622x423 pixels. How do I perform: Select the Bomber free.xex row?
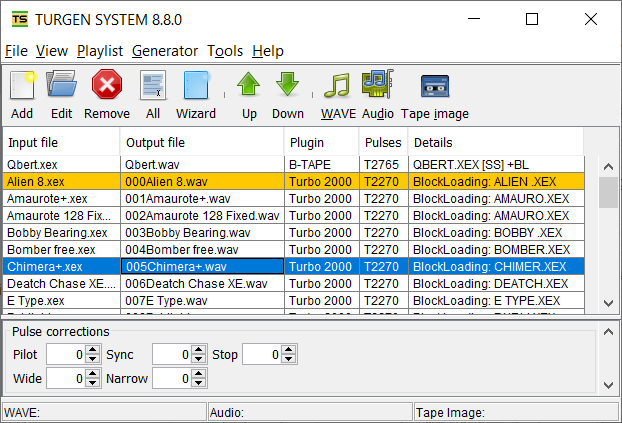294,250
